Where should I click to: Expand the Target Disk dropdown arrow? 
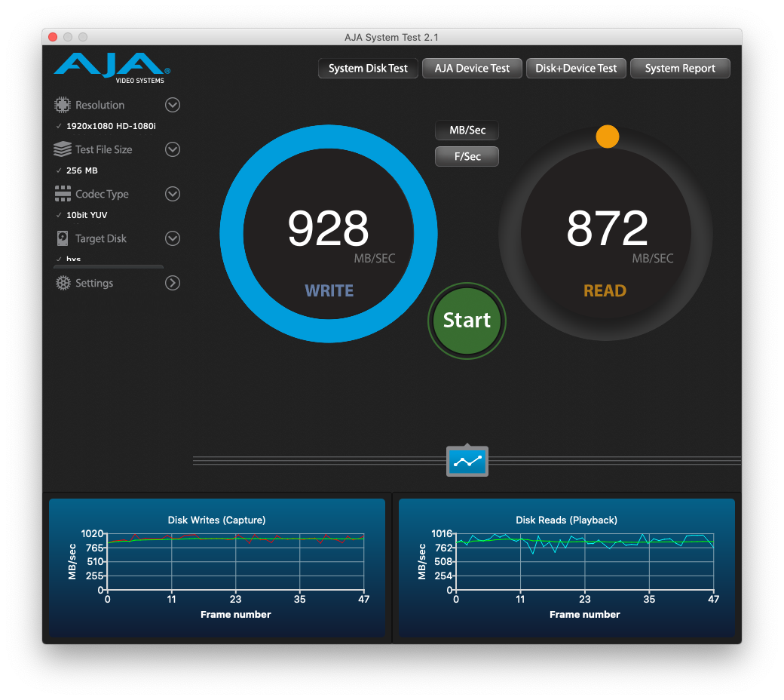point(173,238)
